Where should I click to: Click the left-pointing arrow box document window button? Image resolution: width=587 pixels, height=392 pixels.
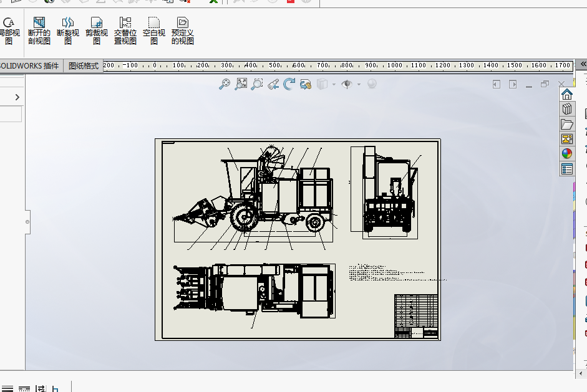tap(497, 84)
